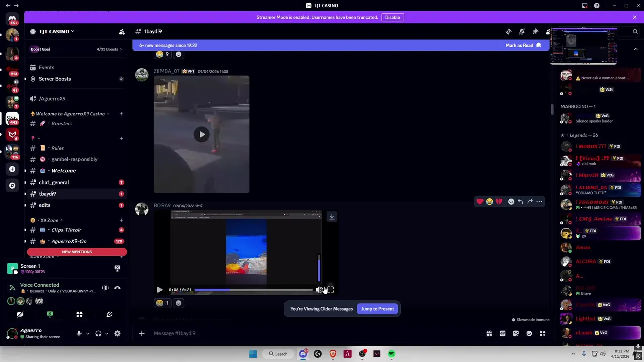Open attachment plus button in message bar
The image size is (644, 362).
click(x=142, y=333)
